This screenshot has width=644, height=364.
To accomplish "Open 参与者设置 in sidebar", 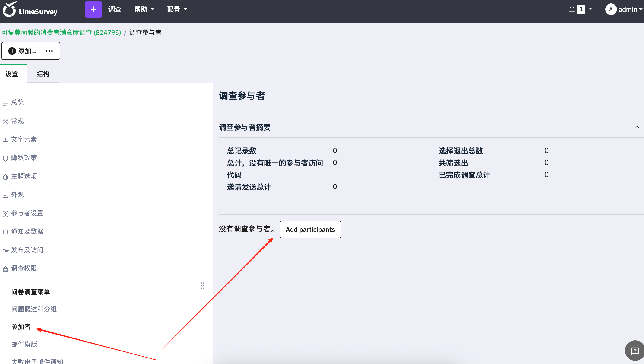I will pos(27,213).
